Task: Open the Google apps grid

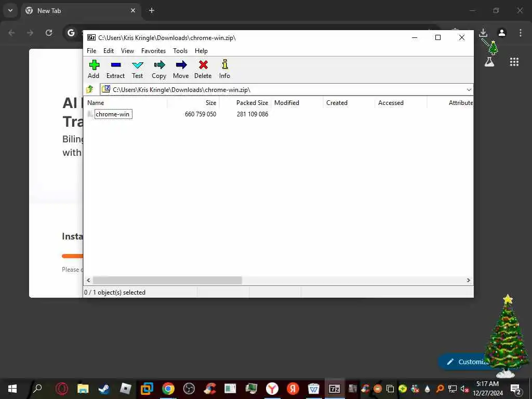Action: (514, 62)
